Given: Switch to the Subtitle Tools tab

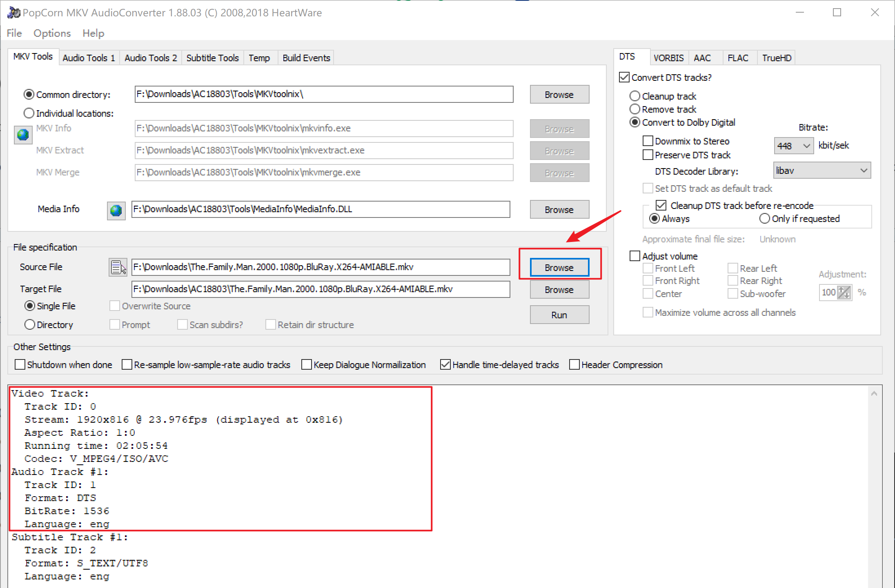Looking at the screenshot, I should click(x=212, y=58).
